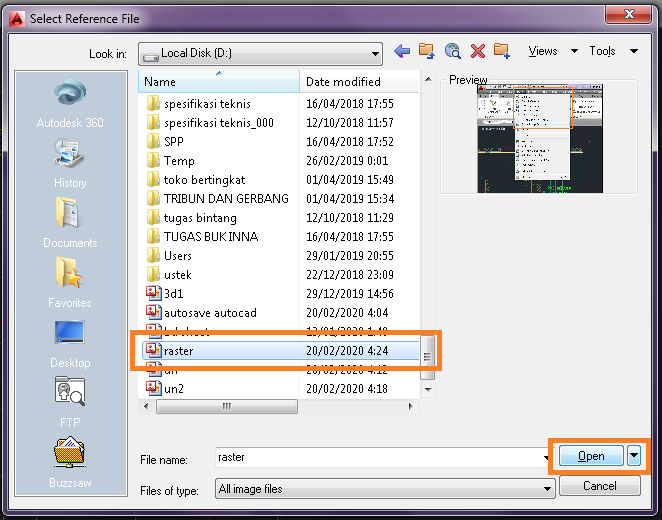Screen dimensions: 662x520
Task: Click the red Delete icon
Action: (x=477, y=51)
